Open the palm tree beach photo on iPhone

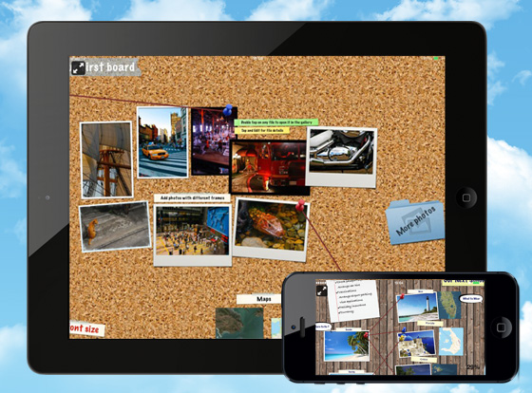(346, 346)
